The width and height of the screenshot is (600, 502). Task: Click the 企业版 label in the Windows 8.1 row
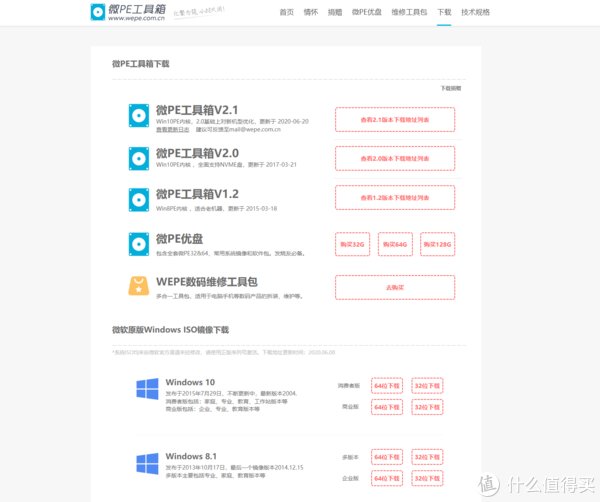350,478
